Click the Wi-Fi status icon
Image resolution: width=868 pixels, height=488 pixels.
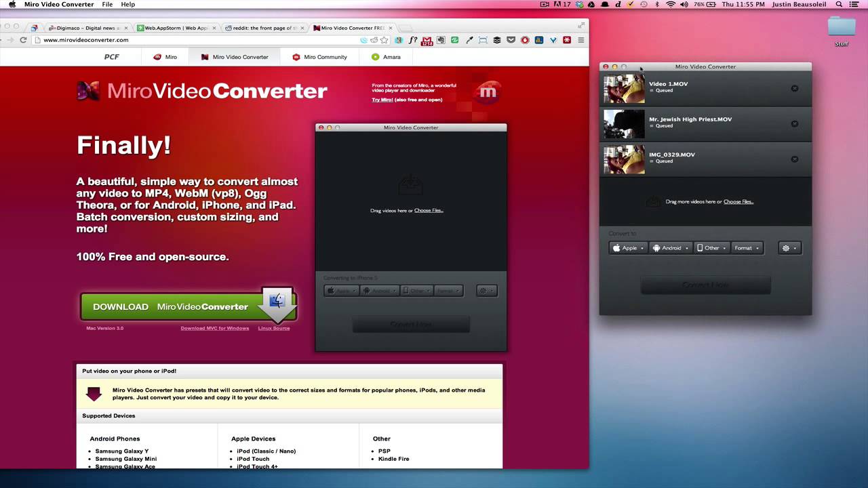click(671, 4)
